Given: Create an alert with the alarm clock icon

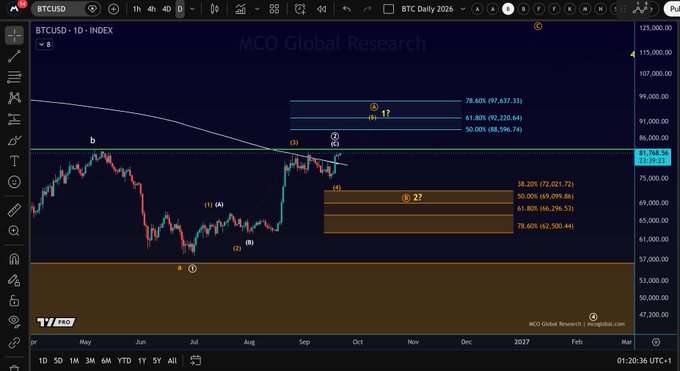Looking at the screenshot, I should coord(300,9).
